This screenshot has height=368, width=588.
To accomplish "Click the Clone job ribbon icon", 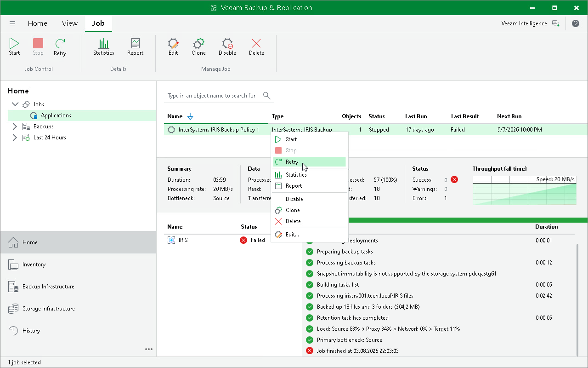I will tap(199, 47).
